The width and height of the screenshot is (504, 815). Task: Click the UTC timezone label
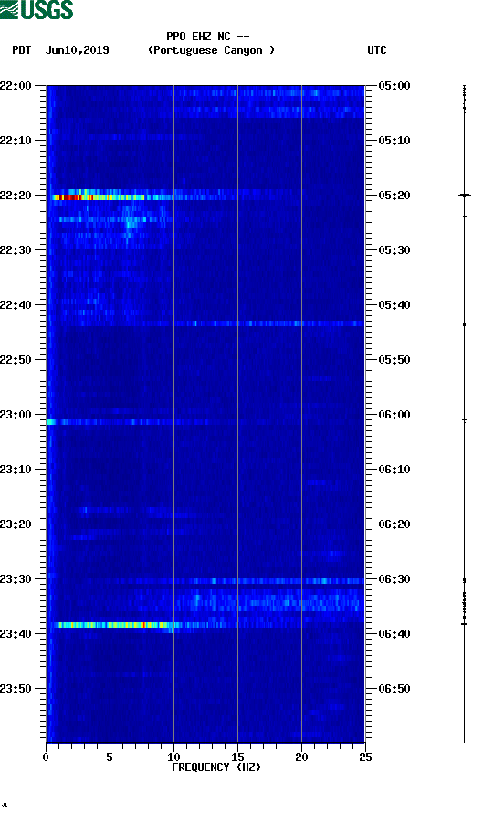tap(377, 50)
